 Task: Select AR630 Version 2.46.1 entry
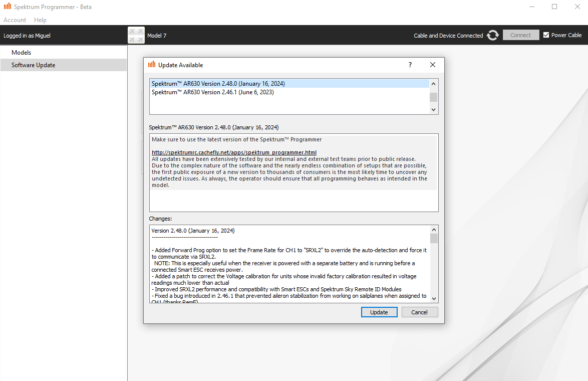tap(213, 92)
